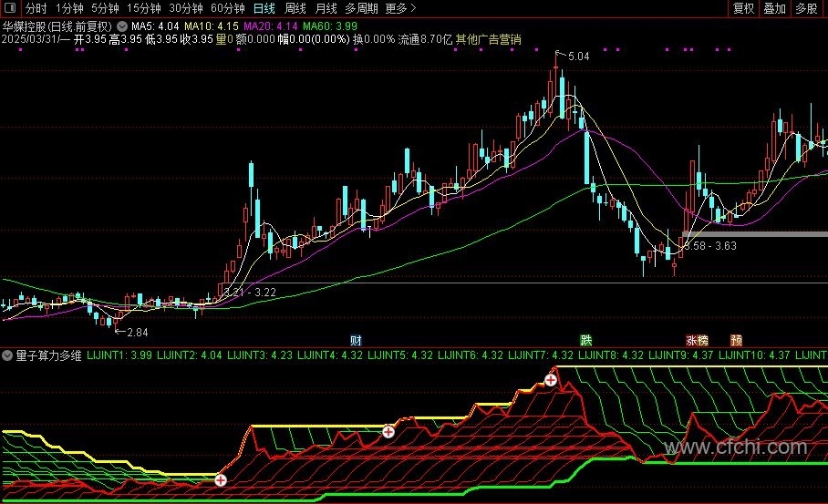Click the 3.21 - 3.22 gap label
The width and height of the screenshot is (828, 504).
(250, 292)
